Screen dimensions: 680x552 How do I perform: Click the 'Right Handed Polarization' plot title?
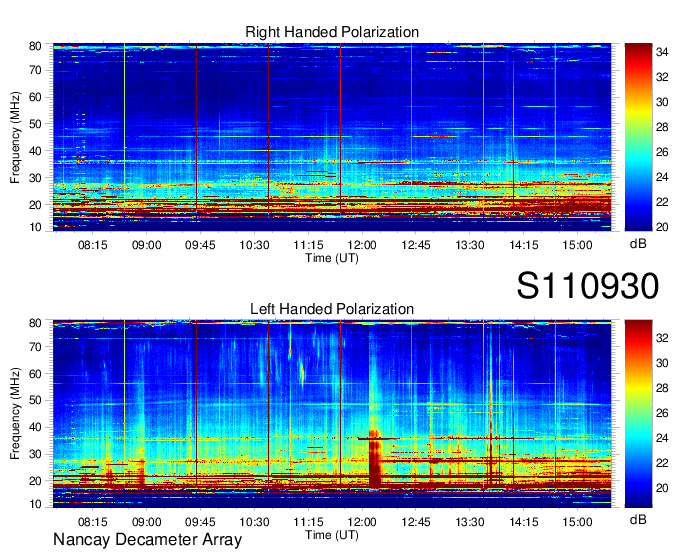point(332,32)
